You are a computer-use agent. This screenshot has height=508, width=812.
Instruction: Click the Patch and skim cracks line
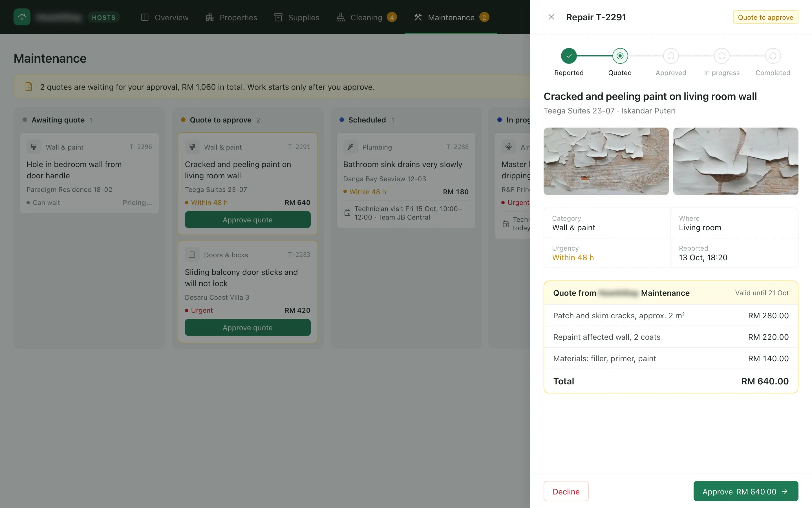671,316
